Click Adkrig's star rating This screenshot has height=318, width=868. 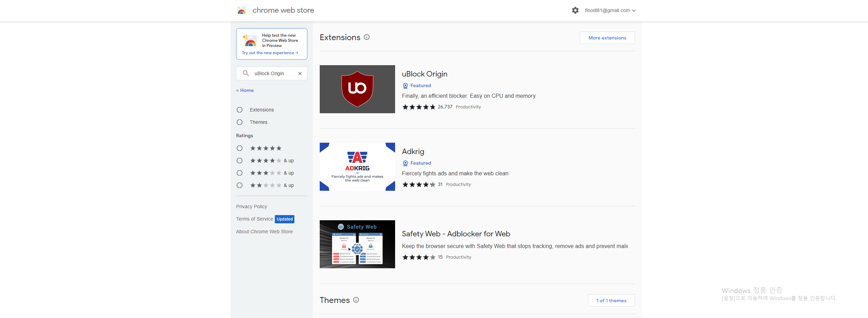point(419,185)
